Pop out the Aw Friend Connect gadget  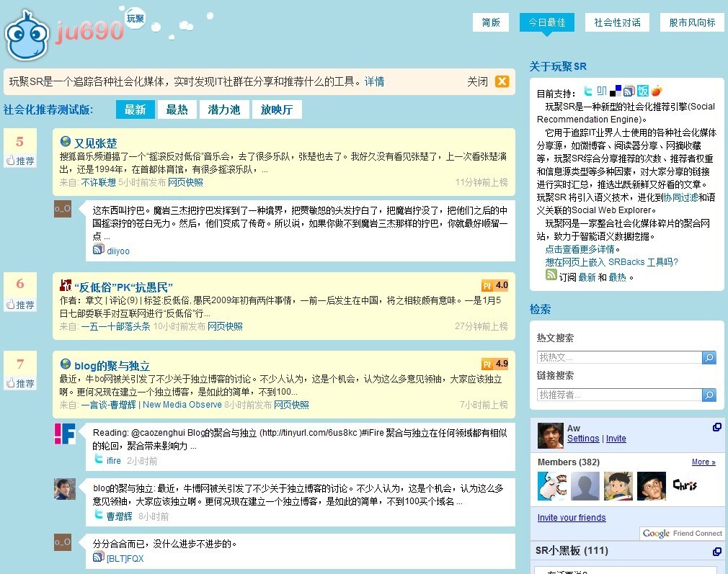(717, 427)
